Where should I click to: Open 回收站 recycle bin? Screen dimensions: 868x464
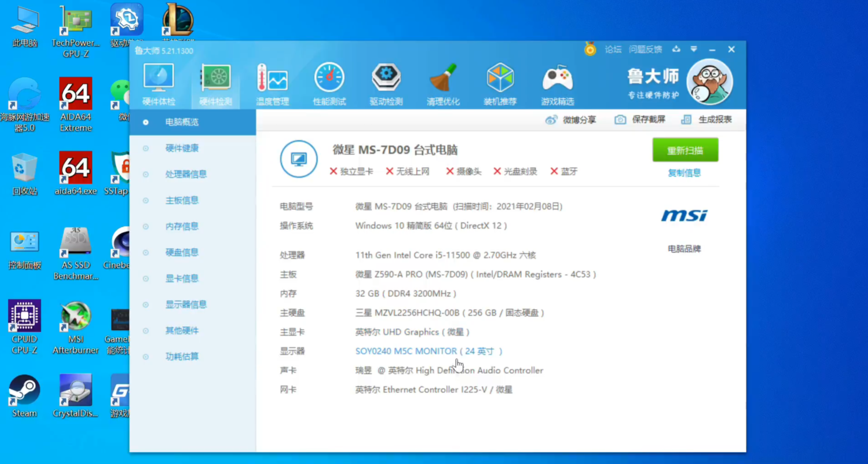[x=25, y=174]
